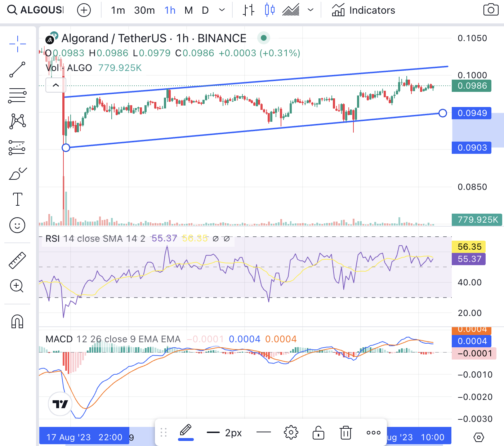Screen dimensions: 504x446
Task: Click the Algorand / TetherUS title
Action: (x=154, y=38)
